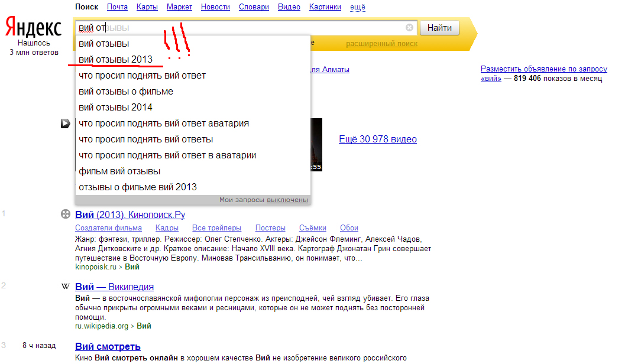The width and height of the screenshot is (641, 364).
Task: Open the Карты tab
Action: (x=147, y=7)
